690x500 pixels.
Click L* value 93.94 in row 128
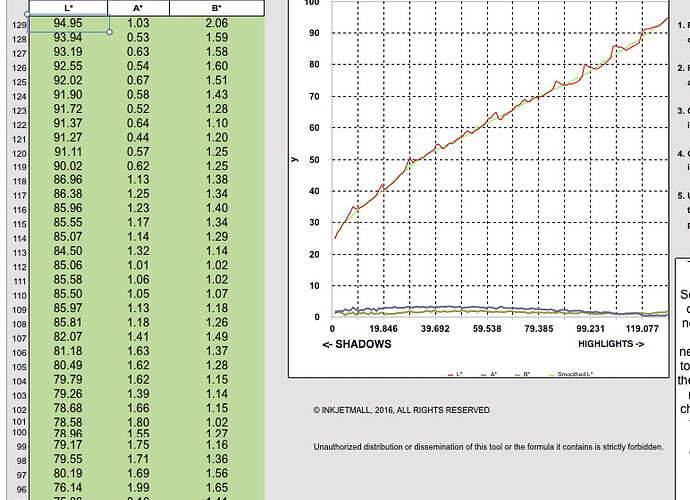pos(68,37)
